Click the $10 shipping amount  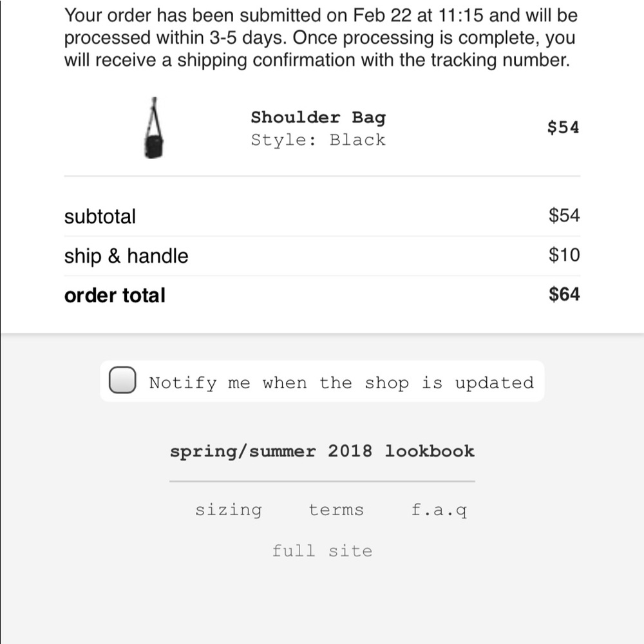(x=564, y=254)
